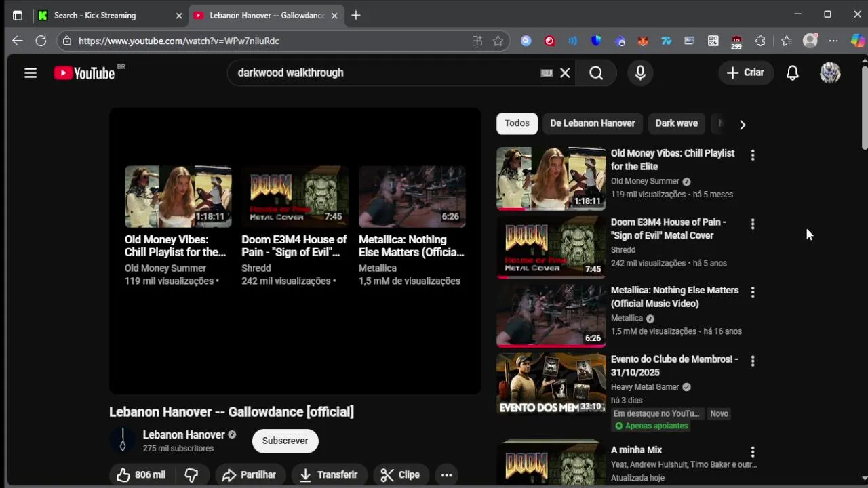
Task: Open the A minha Mix title
Action: coord(636,450)
